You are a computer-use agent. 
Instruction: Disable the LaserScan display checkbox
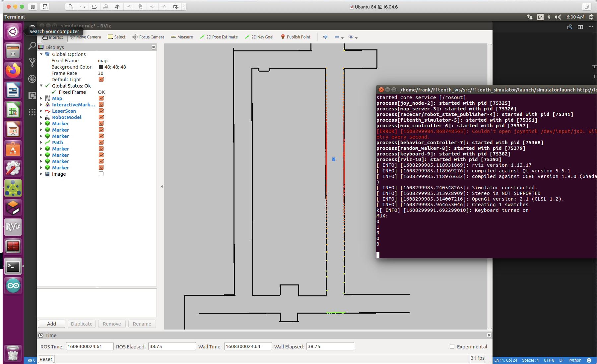[x=101, y=111]
